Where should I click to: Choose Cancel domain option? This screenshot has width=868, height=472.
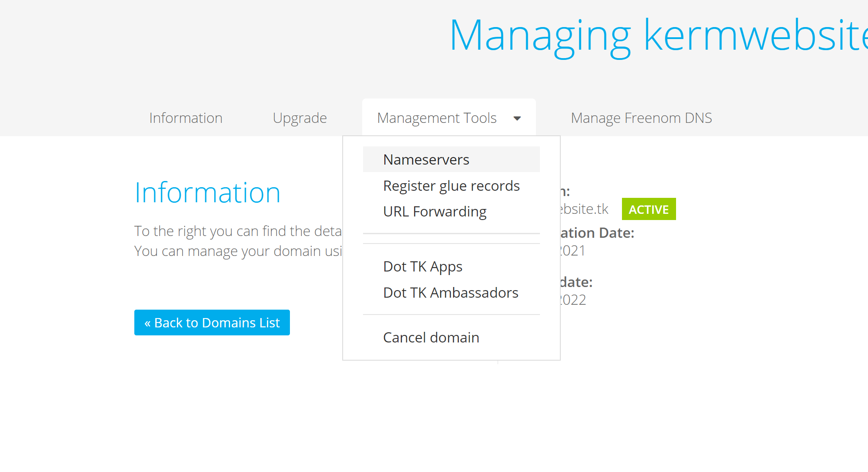[x=451, y=338]
